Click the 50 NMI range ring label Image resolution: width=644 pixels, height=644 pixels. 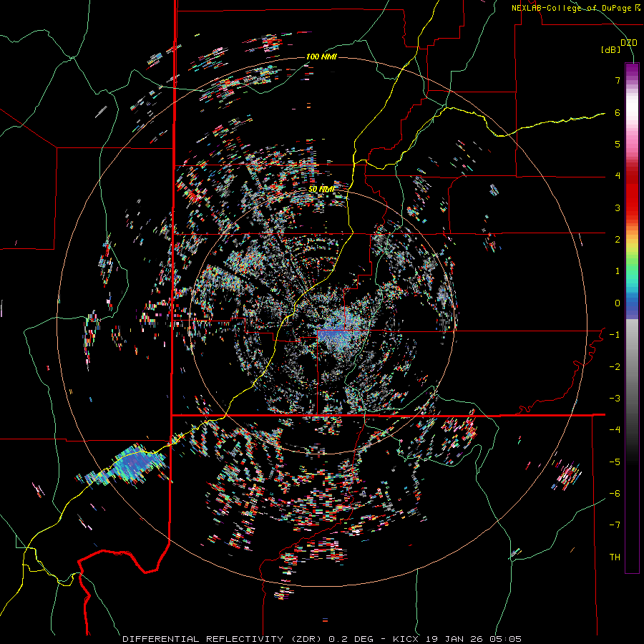pyautogui.click(x=321, y=190)
